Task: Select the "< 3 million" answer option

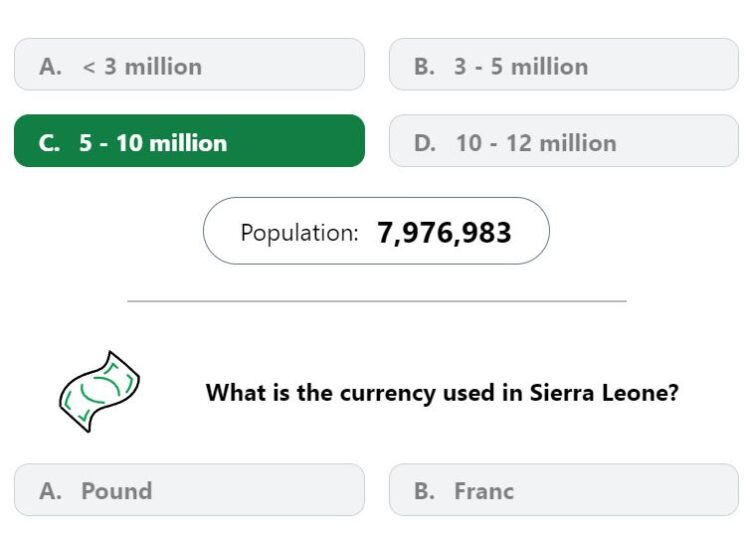Action: 189,65
